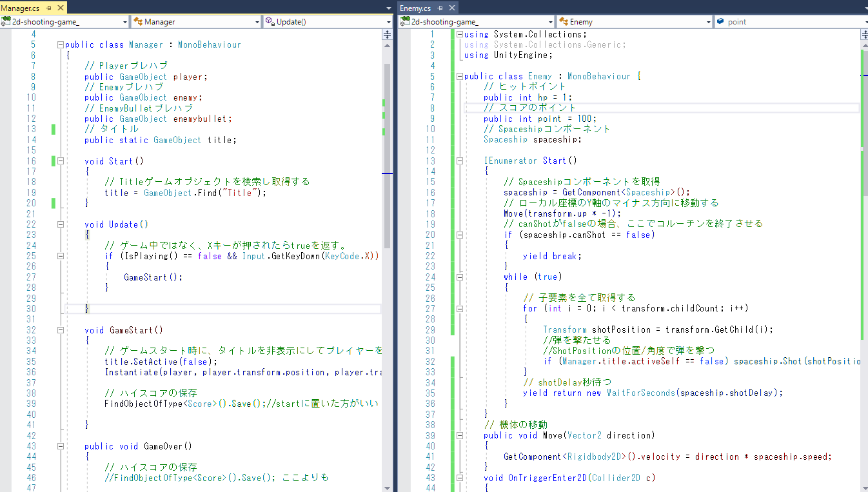Click the 'public static GameObject title;' line

[x=161, y=140]
